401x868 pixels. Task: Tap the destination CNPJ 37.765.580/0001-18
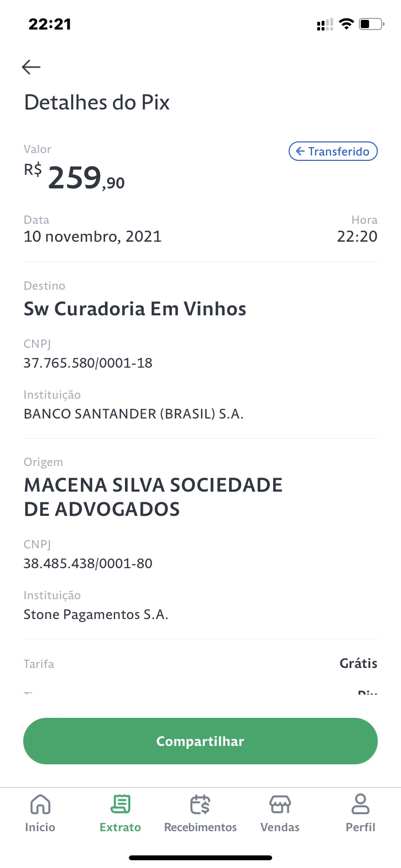[x=88, y=363]
